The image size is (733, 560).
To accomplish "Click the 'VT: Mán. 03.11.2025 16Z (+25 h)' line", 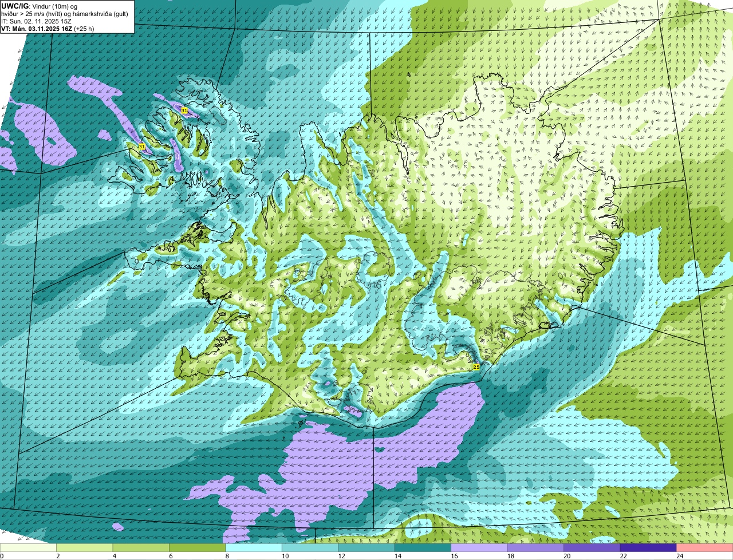I will point(48,29).
